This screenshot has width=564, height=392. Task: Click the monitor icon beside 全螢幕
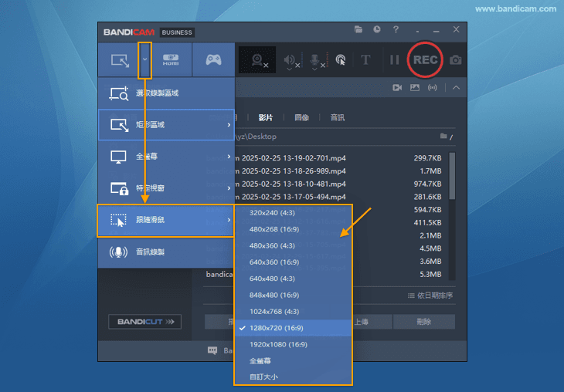click(118, 157)
